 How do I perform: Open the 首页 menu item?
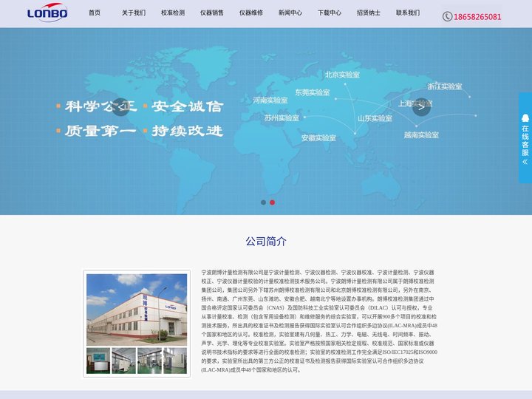point(95,13)
